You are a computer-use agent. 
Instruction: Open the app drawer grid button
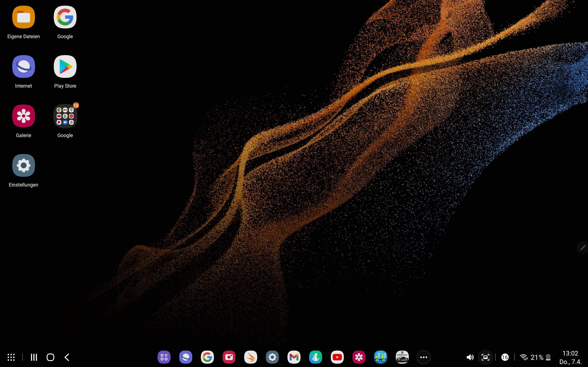coord(11,357)
